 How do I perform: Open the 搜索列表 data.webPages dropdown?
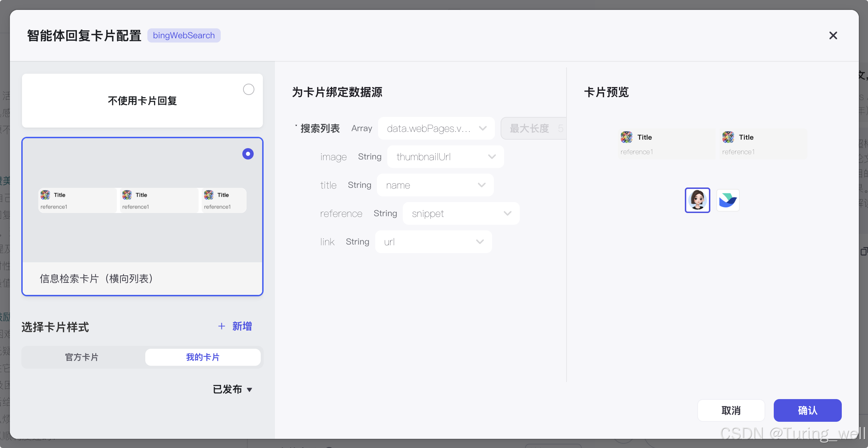(436, 128)
